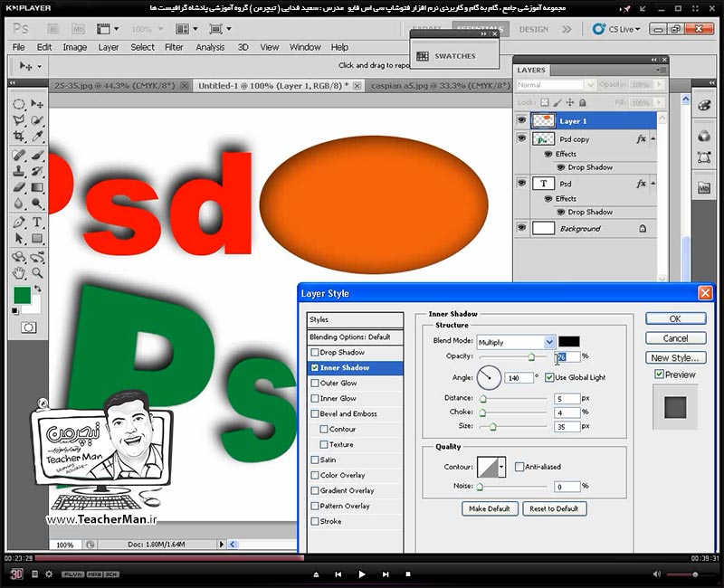Select the Blur tool
724x588 pixels.
coord(18,204)
